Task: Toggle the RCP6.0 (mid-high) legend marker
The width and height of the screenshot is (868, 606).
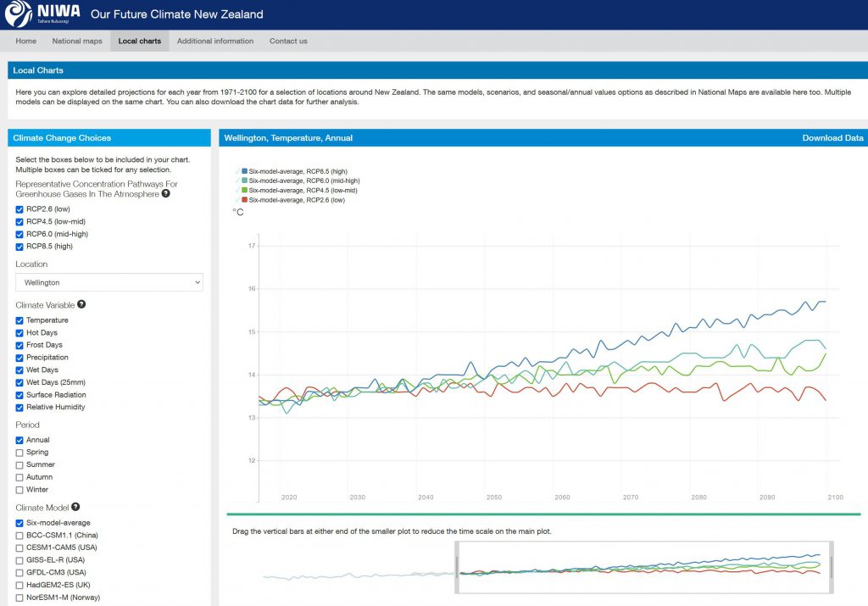Action: tap(242, 181)
